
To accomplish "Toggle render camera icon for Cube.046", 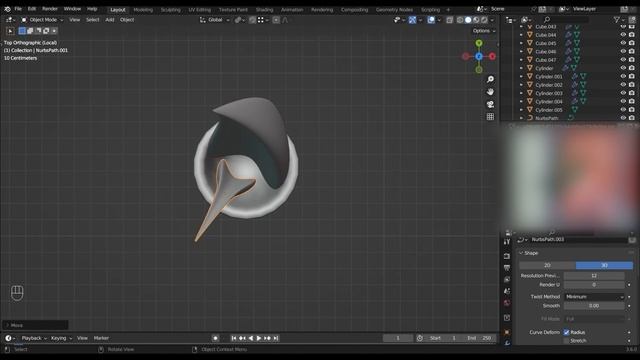I will (x=631, y=51).
